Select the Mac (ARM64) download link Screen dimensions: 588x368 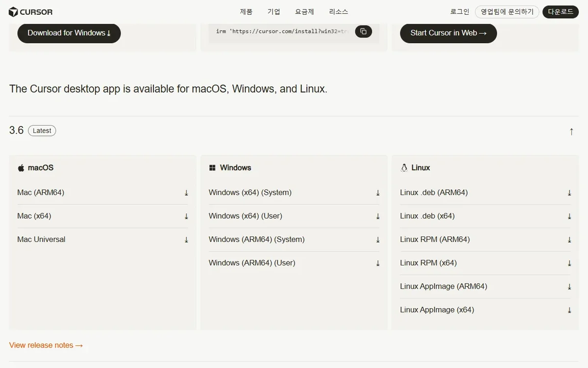pos(103,193)
